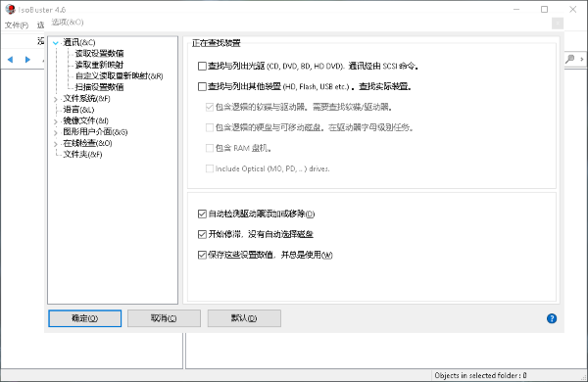Toggle Include Optical (MO, PD) drives checkbox
The height and width of the screenshot is (382, 588).
(210, 168)
